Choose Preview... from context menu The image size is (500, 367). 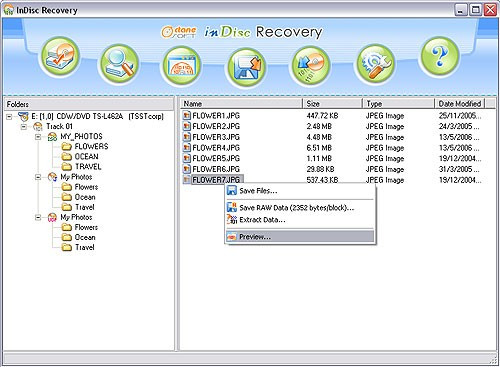[300, 237]
